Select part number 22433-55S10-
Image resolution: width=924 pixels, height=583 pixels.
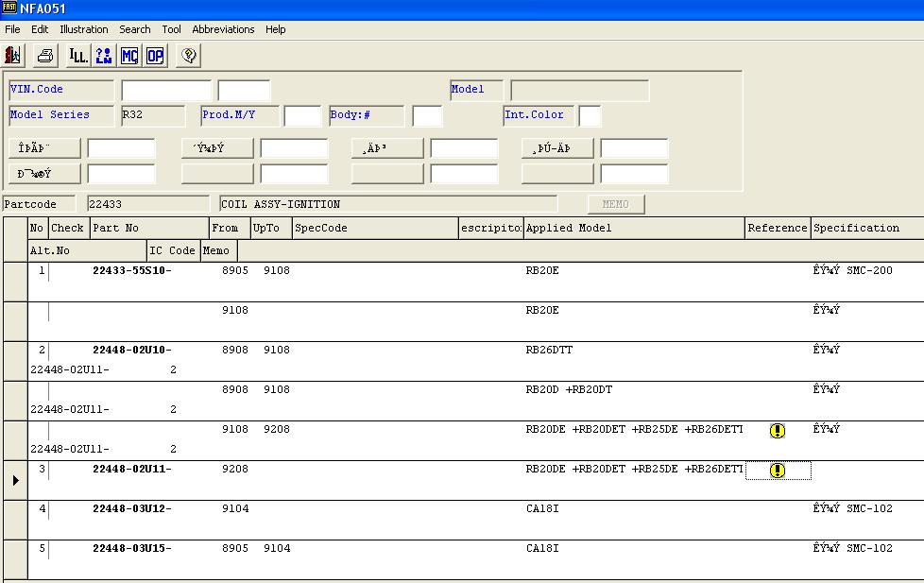[x=132, y=270]
